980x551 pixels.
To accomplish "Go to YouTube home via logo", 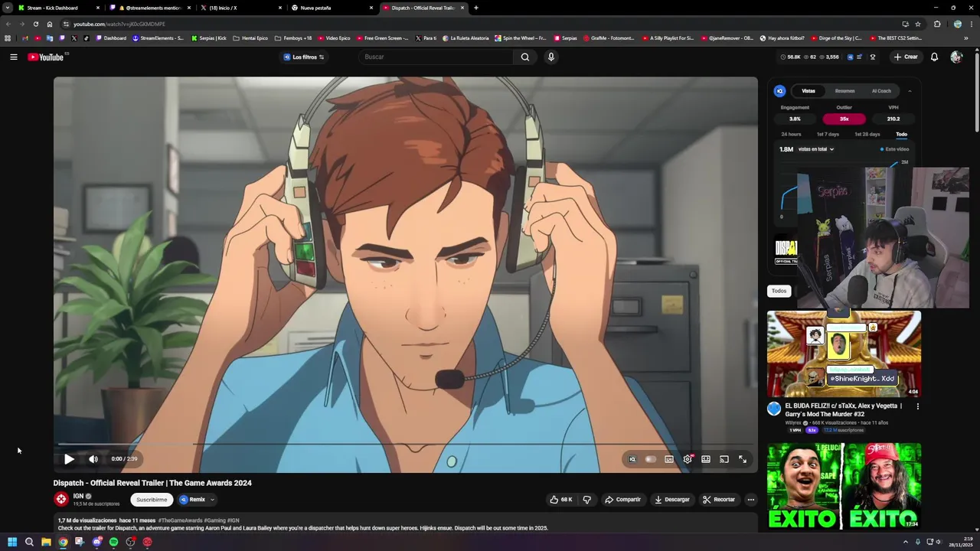I will [x=46, y=57].
